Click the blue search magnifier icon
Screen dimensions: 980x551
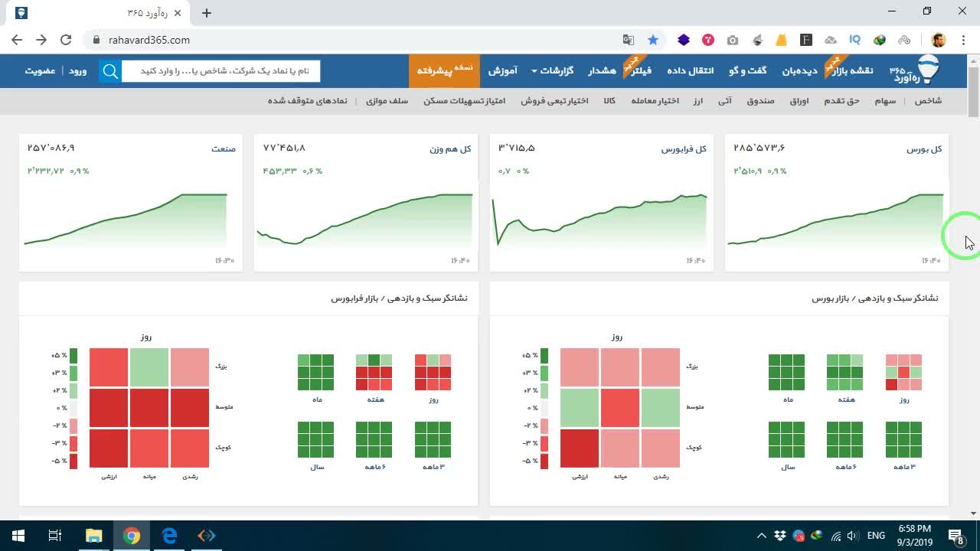pos(110,71)
